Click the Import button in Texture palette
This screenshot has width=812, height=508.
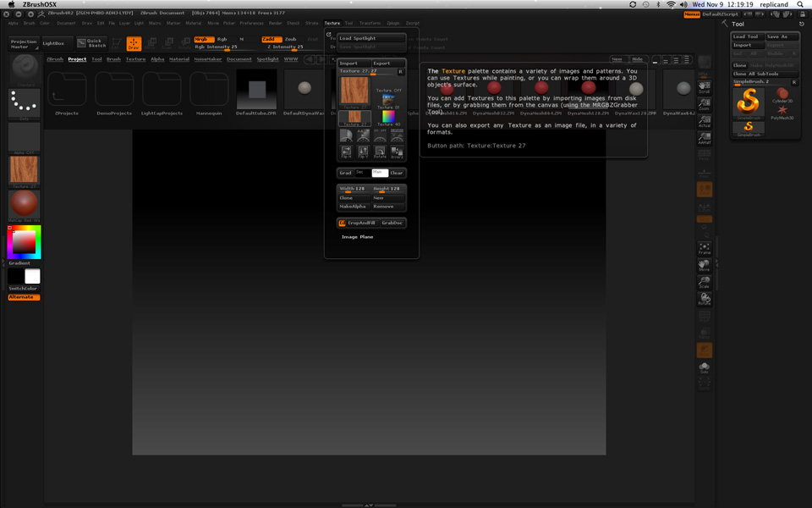354,63
